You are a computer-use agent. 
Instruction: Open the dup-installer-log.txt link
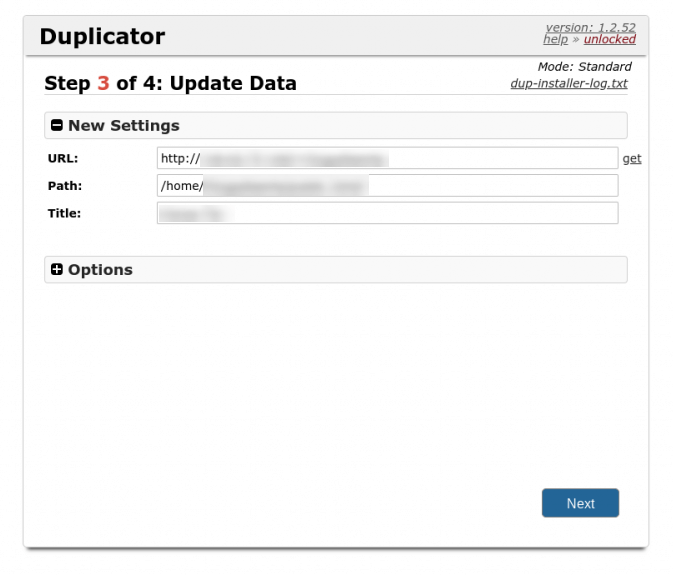click(x=569, y=83)
